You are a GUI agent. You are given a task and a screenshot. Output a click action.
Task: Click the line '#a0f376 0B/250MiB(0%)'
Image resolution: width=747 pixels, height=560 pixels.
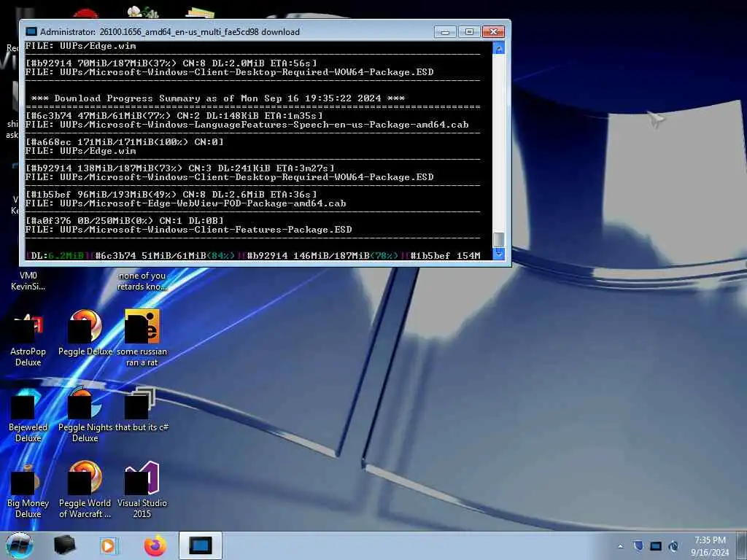[x=124, y=220]
